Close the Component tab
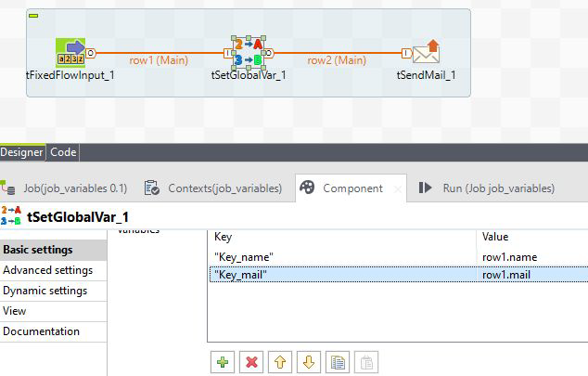The width and height of the screenshot is (588, 376). click(x=398, y=189)
